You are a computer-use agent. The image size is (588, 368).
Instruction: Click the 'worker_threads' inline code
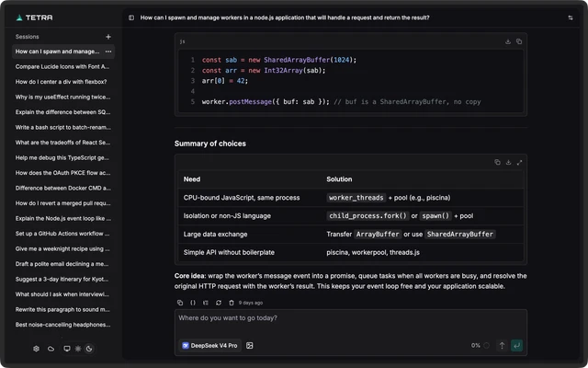click(356, 198)
